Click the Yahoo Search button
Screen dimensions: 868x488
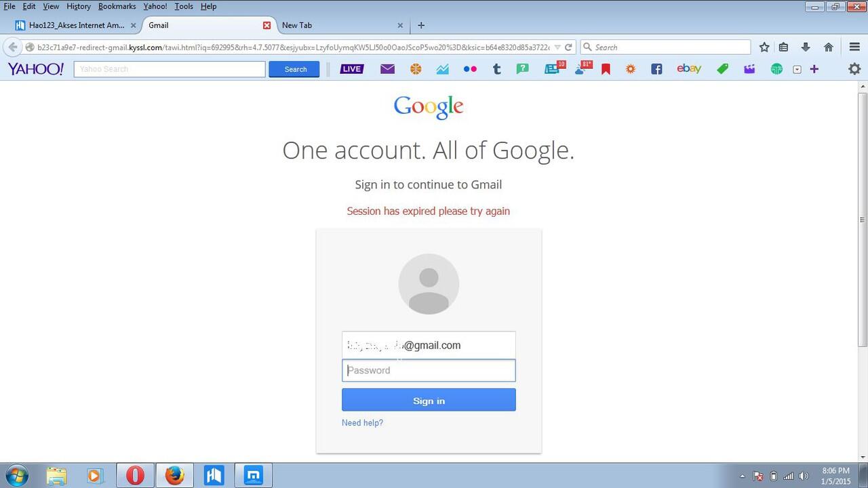[x=294, y=69]
